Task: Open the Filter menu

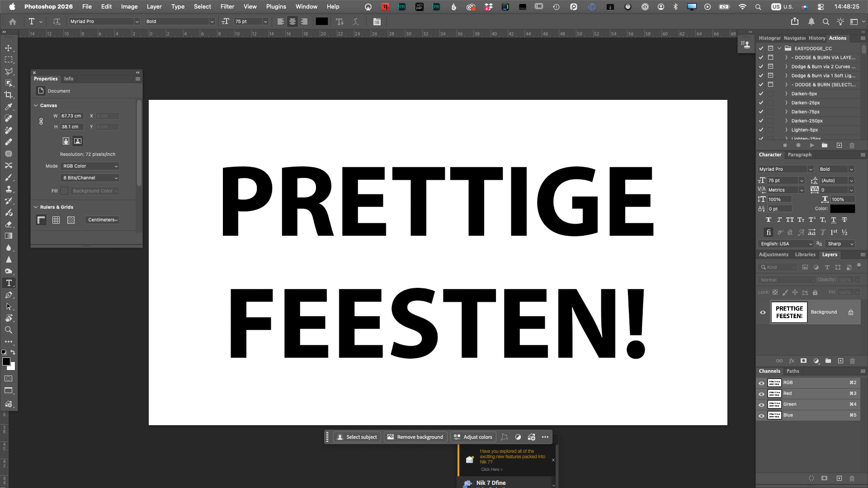Action: pos(227,6)
